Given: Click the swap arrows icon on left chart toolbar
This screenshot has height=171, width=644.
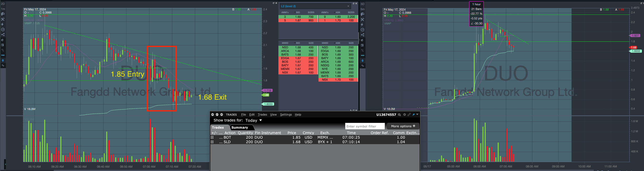Looking at the screenshot, I should tap(3, 66).
